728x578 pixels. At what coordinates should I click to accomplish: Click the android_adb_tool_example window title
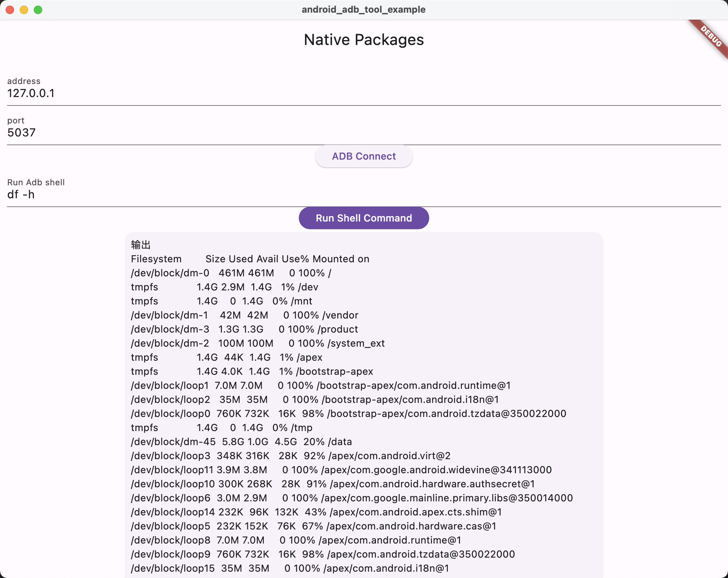click(x=364, y=9)
